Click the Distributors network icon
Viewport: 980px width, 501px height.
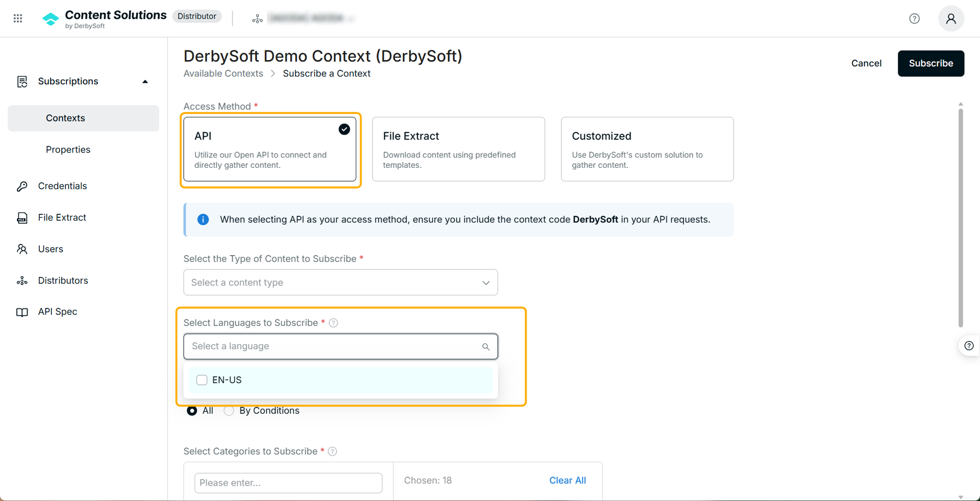22,281
